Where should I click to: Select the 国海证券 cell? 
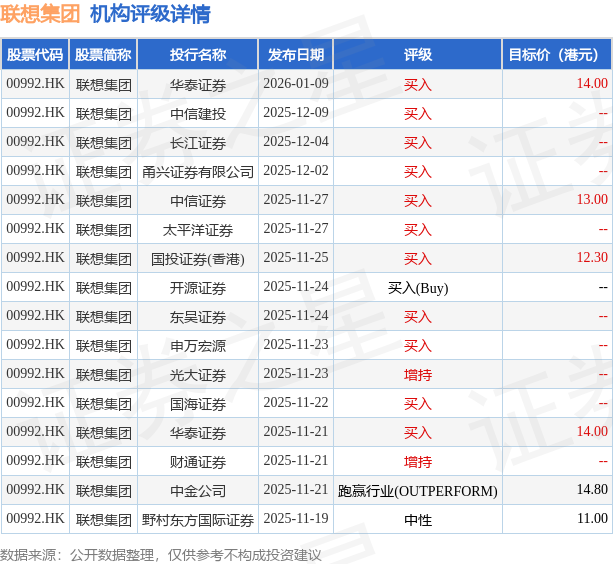(198, 403)
